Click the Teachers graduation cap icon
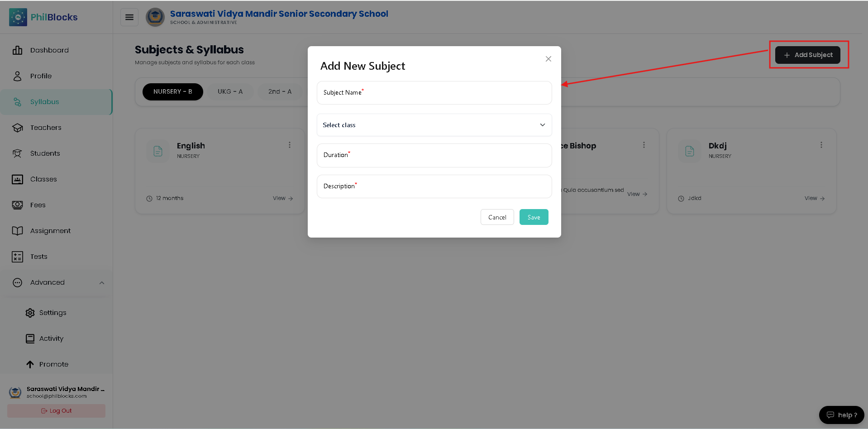868x429 pixels. click(17, 128)
